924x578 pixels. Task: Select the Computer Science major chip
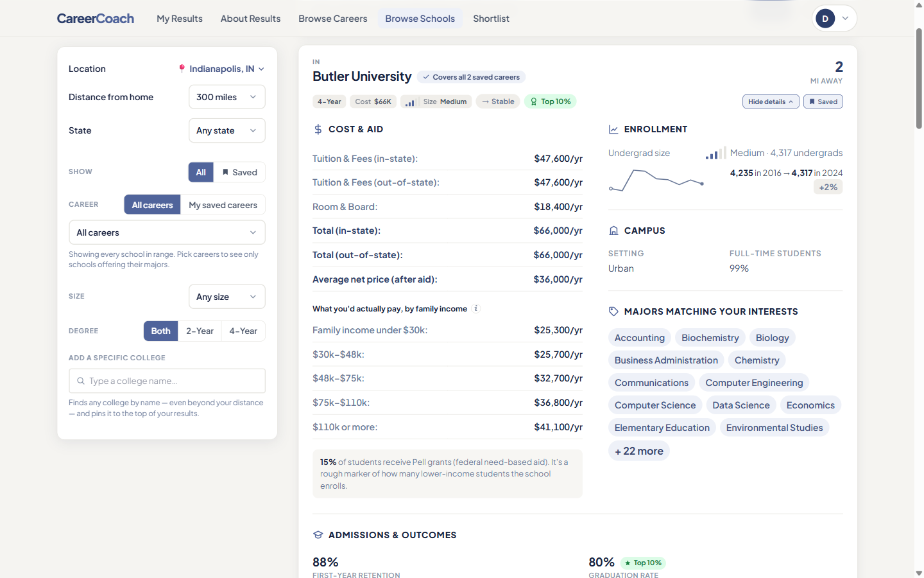coord(655,405)
